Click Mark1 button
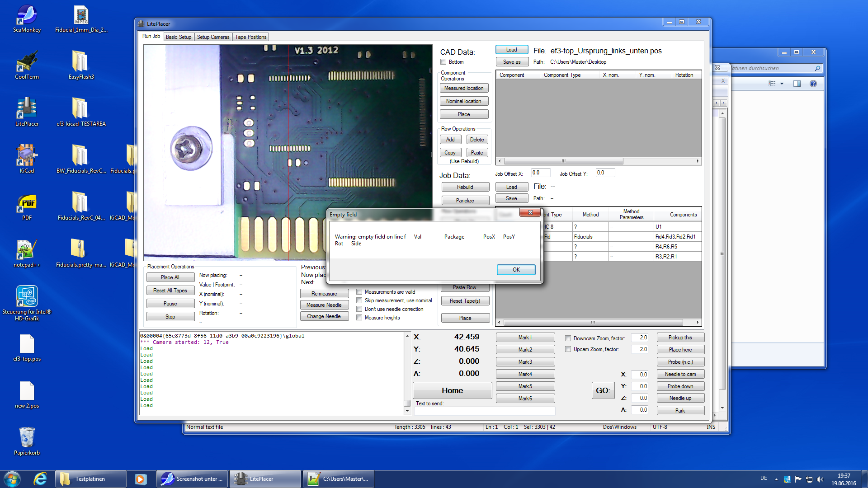 click(525, 338)
